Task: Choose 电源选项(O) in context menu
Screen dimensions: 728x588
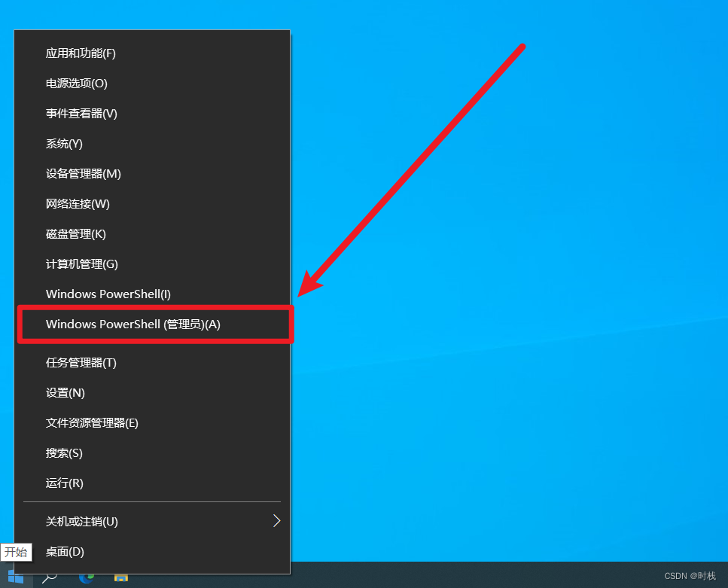Action: point(152,84)
